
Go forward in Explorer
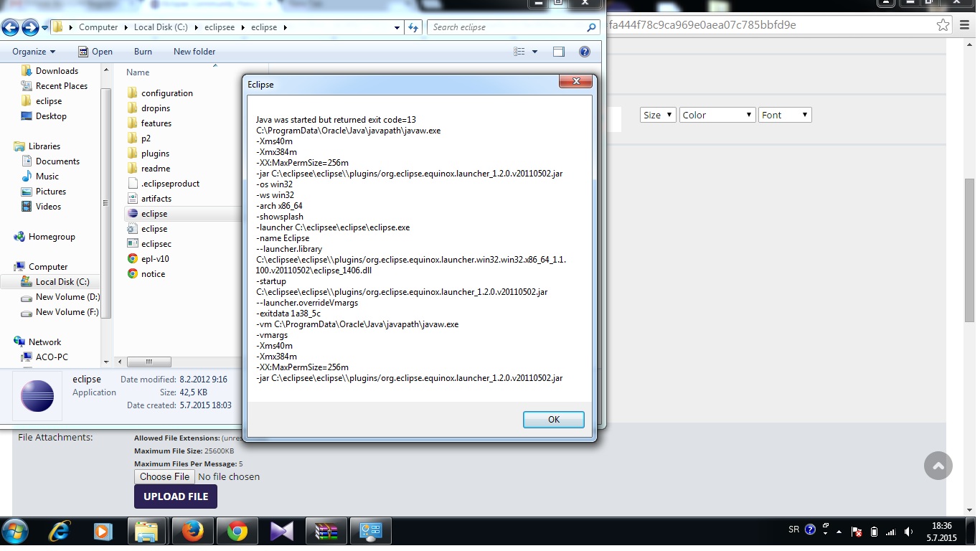(x=30, y=28)
